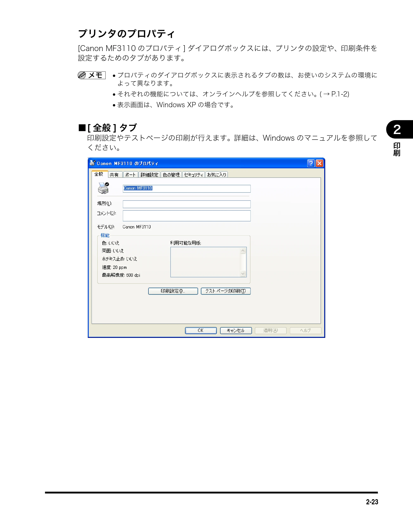Click the 色: いいえ text

(x=110, y=243)
